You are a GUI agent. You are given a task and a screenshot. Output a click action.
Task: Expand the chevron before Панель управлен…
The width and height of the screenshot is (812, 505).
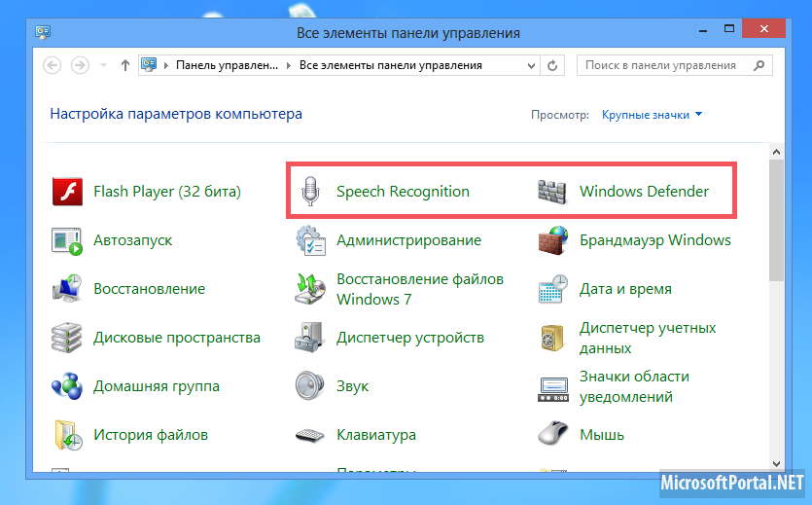tap(166, 65)
